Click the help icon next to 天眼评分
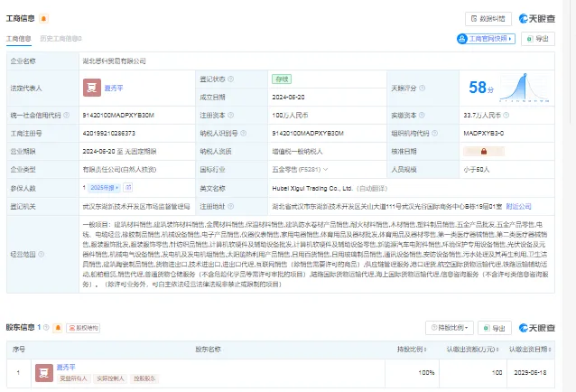The width and height of the screenshot is (576, 392). (x=423, y=89)
